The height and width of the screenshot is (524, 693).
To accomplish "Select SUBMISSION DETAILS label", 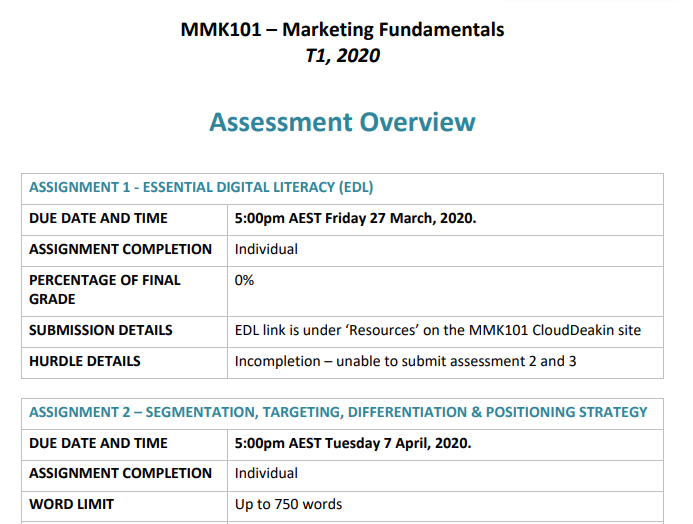I will [x=101, y=330].
